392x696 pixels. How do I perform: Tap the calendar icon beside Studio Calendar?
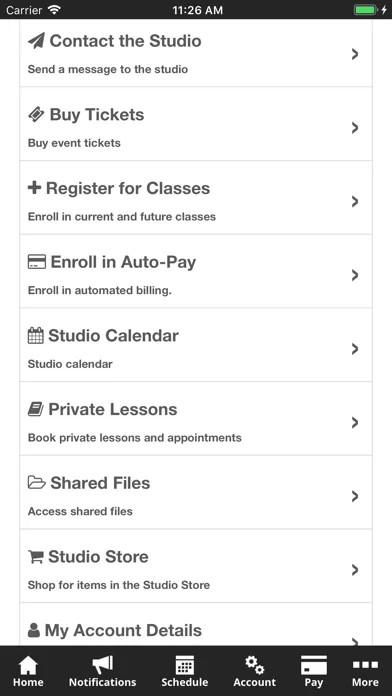click(36, 335)
